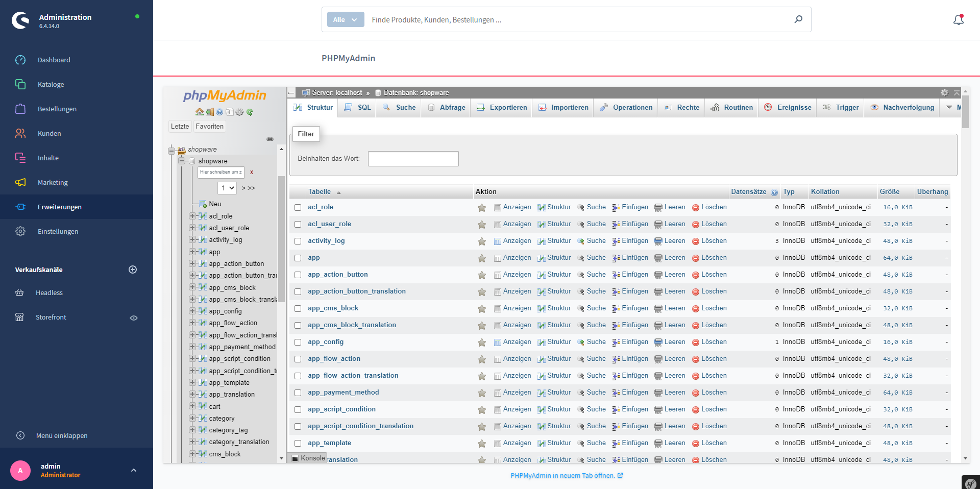Click Menü einklappen

62,435
